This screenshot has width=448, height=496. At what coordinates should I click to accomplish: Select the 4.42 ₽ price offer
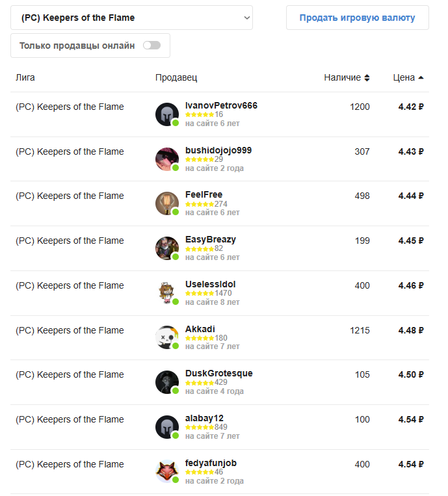(x=411, y=107)
